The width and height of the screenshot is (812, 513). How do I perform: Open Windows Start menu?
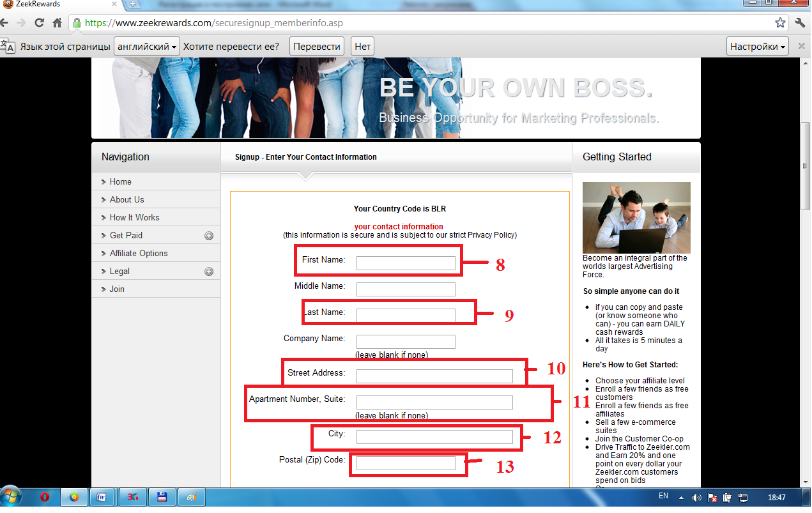click(11, 496)
